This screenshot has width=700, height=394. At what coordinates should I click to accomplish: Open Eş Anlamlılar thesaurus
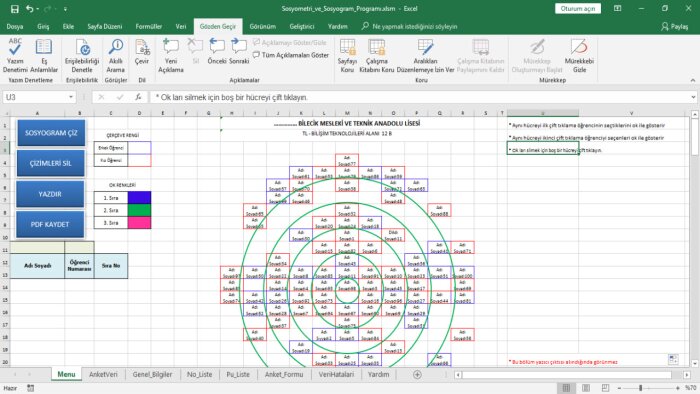(x=44, y=56)
